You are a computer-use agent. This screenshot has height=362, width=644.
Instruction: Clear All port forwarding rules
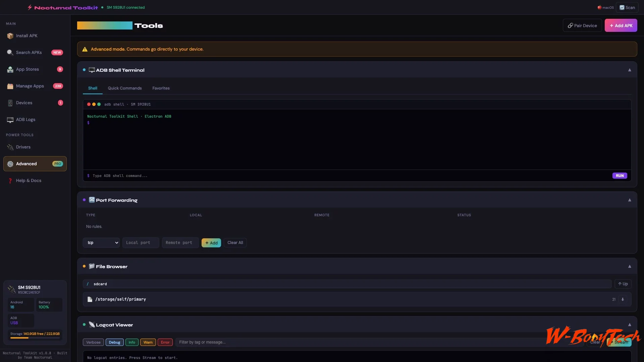coord(235,243)
